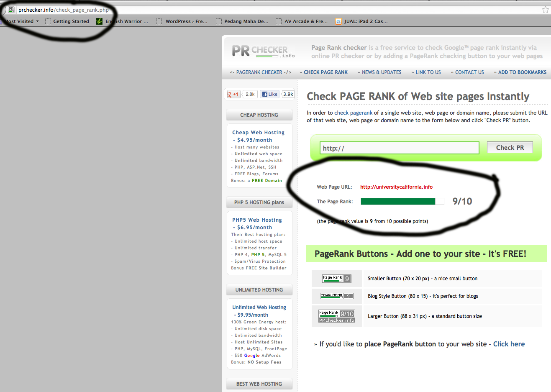Click the 'Web Page URL:' label
The image size is (551, 392).
click(334, 187)
